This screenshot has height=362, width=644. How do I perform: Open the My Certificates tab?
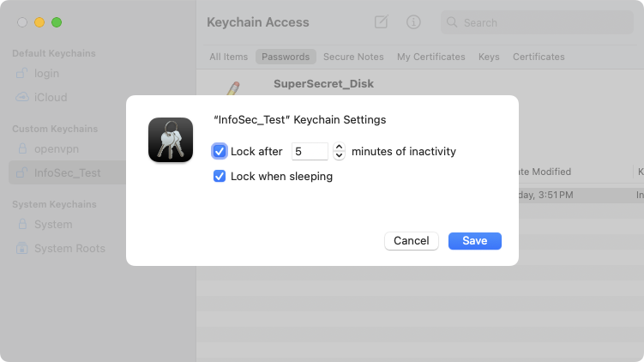430,57
